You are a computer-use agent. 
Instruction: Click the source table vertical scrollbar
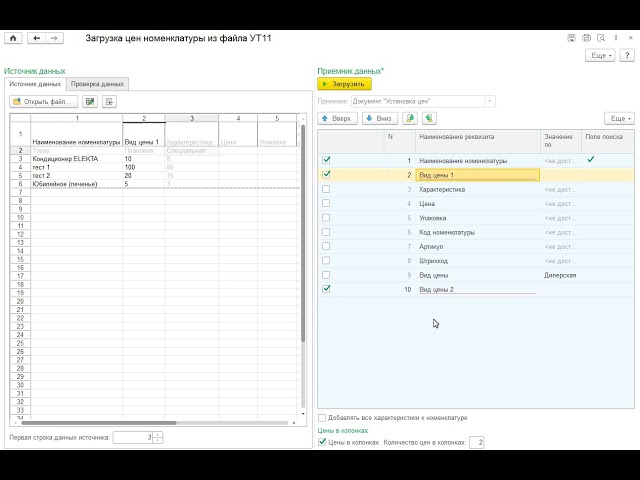pyautogui.click(x=303, y=233)
